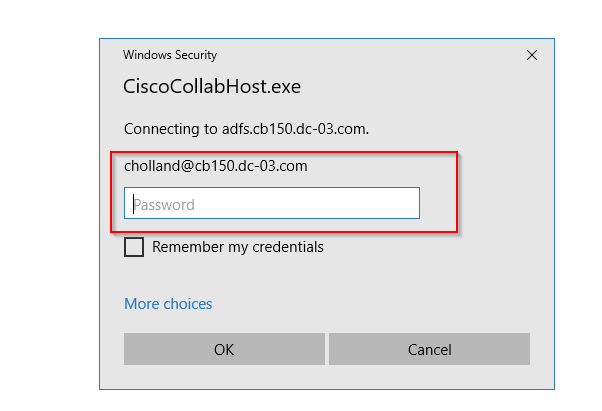Click the CiscoCollabHost.exe heading

point(212,86)
